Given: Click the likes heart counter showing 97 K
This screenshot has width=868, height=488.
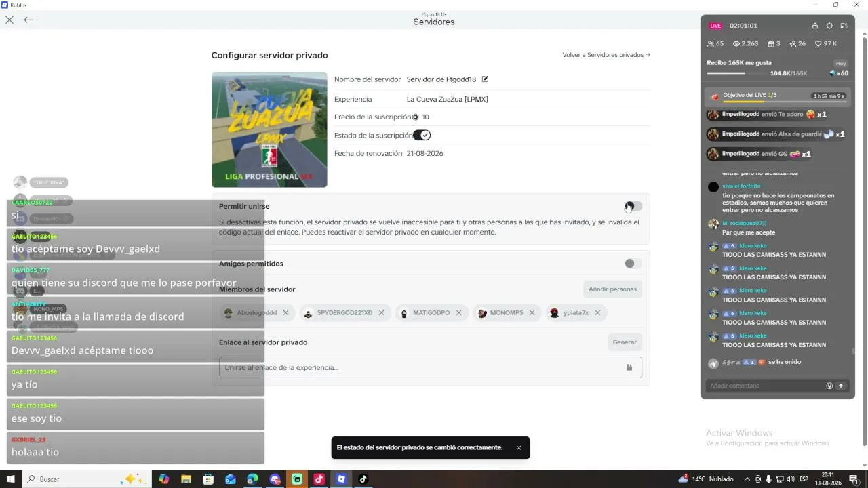Looking at the screenshot, I should [826, 43].
